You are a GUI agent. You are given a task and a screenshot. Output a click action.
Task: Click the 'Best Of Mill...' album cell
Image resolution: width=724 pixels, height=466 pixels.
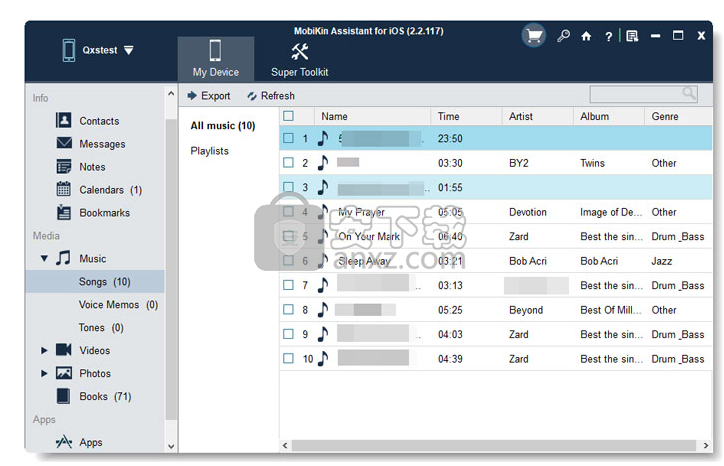coord(610,309)
